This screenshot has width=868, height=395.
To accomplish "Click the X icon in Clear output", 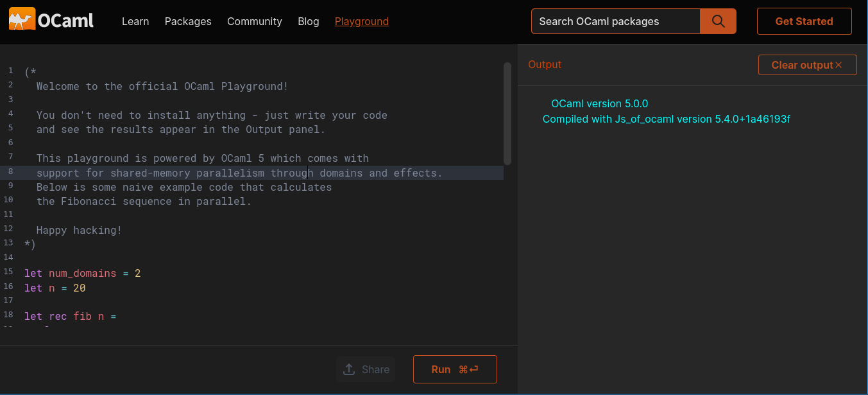I will [838, 65].
